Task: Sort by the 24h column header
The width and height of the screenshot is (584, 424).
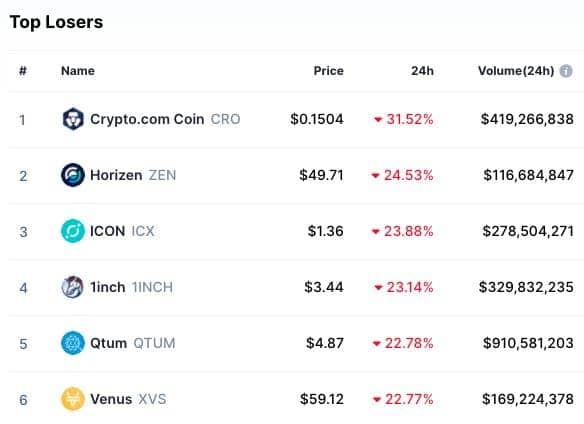Action: click(422, 71)
